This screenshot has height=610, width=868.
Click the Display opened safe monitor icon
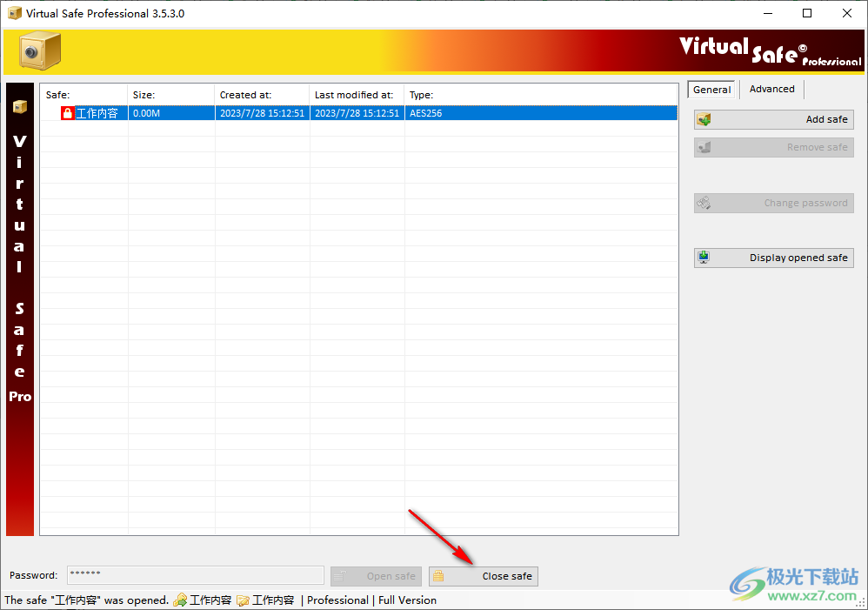tap(704, 258)
